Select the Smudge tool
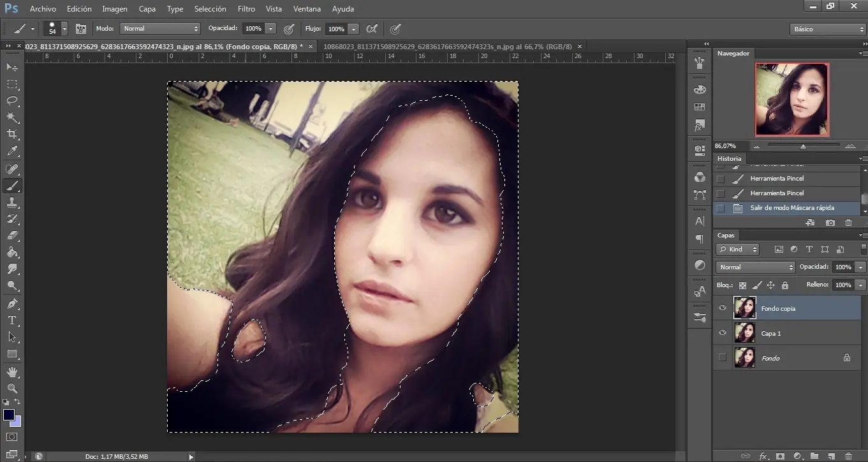 pos(12,269)
